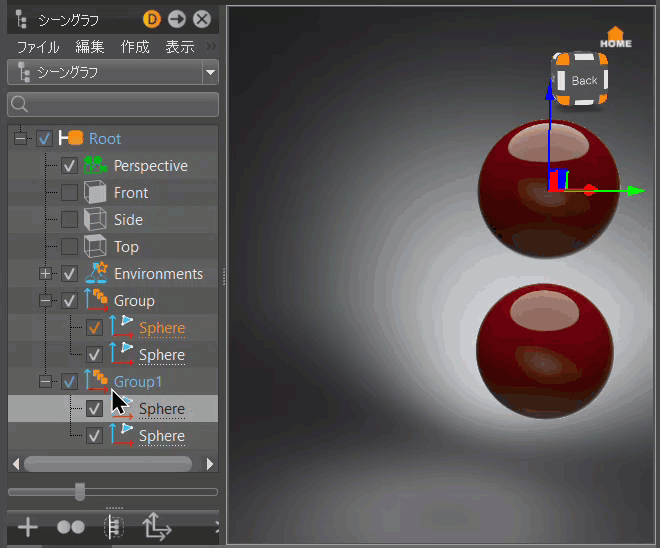Open the 編集 menu
This screenshot has width=660, height=548.
(90, 47)
